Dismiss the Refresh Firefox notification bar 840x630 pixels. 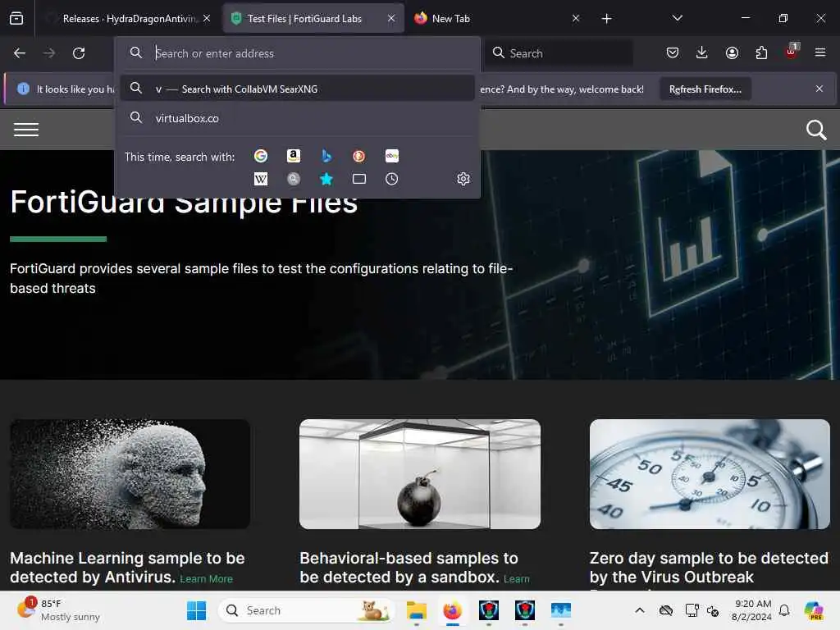tap(819, 89)
